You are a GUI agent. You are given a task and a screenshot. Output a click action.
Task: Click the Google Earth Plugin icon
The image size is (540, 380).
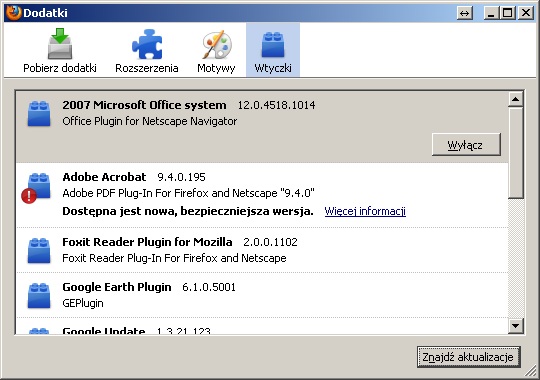39,295
